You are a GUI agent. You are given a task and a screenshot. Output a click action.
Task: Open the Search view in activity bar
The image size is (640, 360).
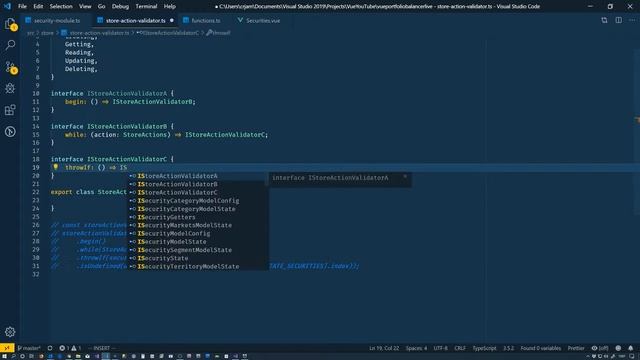point(10,45)
